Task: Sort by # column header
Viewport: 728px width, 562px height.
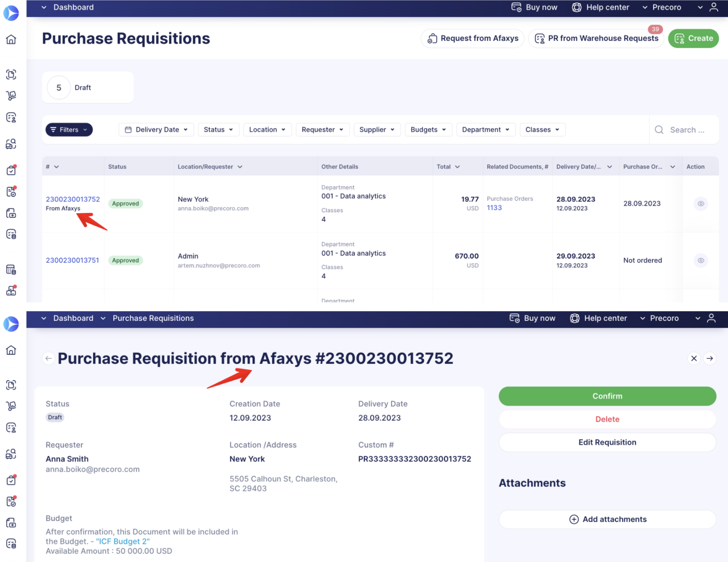Action: (52, 167)
